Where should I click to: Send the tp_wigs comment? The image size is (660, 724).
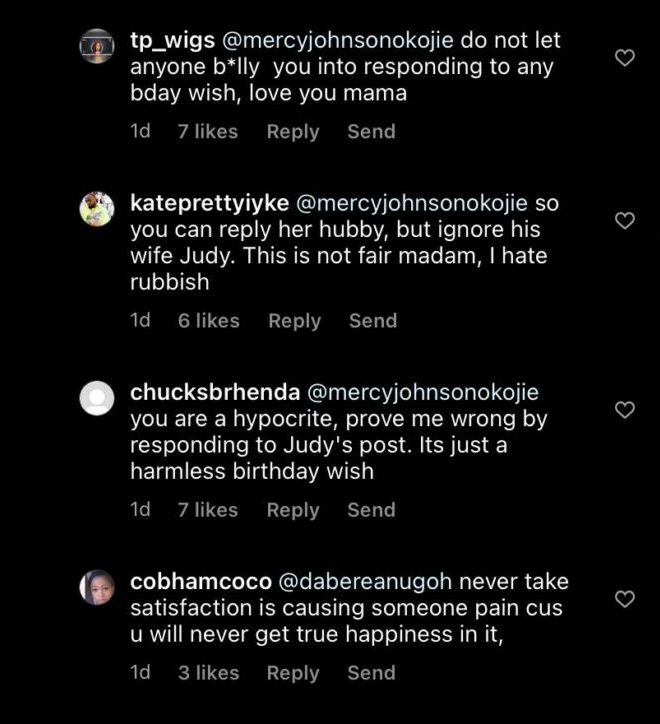[371, 131]
